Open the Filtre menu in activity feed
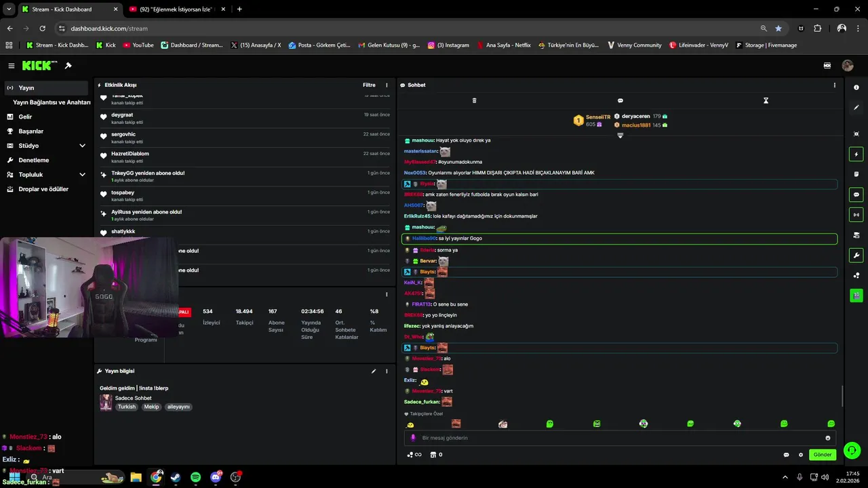 click(x=369, y=85)
